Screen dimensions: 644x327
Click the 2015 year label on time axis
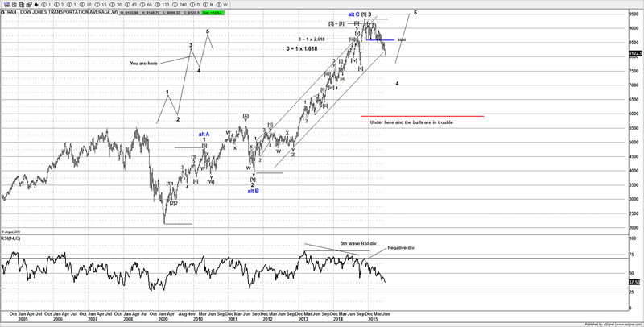coord(373,319)
